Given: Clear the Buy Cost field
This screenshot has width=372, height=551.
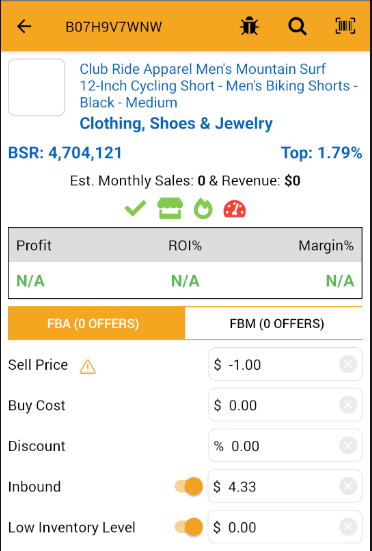Looking at the screenshot, I should pyautogui.click(x=348, y=405).
